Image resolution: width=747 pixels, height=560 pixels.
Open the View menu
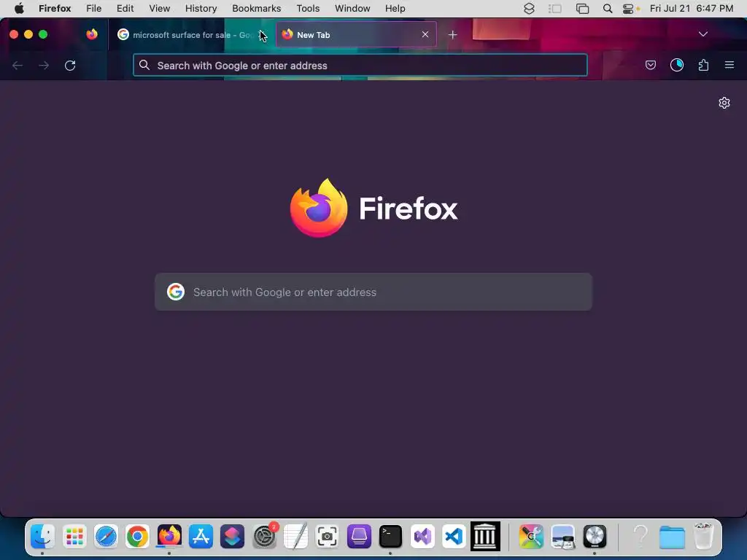[160, 9]
